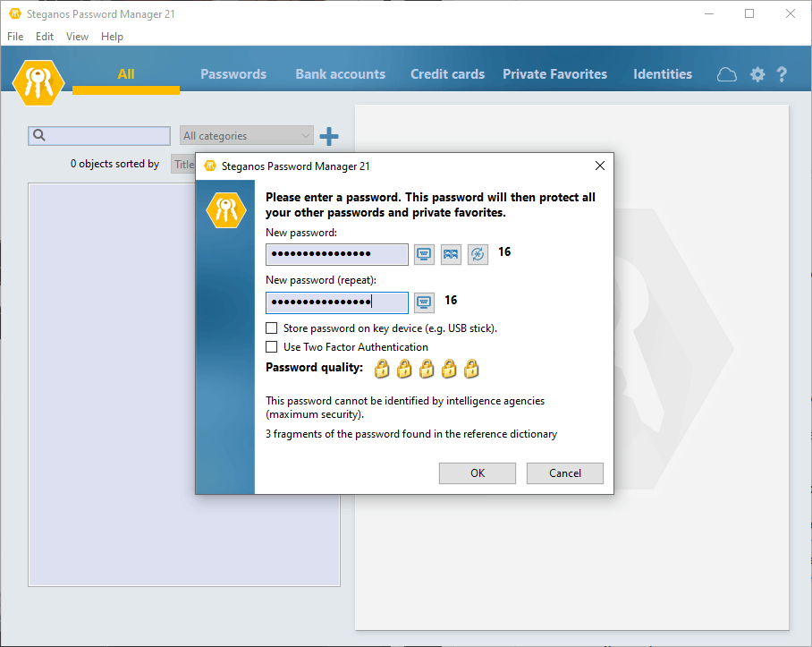
Task: Click the New password input field
Action: (337, 254)
